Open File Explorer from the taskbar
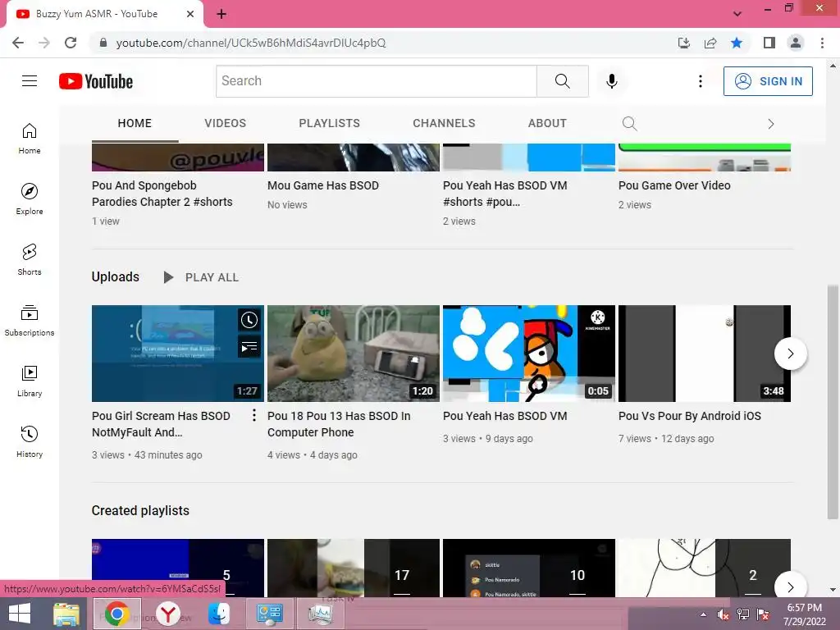Image resolution: width=840 pixels, height=630 pixels. coord(66,614)
